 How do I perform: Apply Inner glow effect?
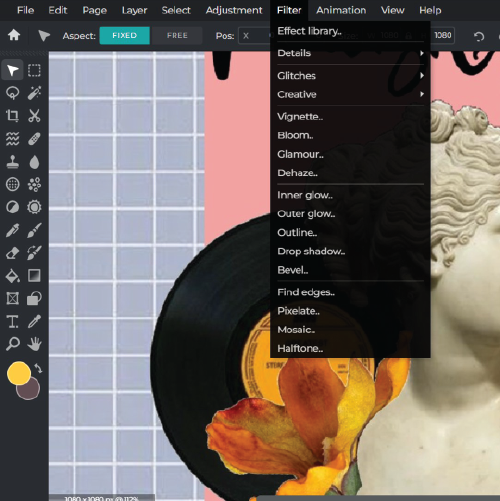coord(350,195)
